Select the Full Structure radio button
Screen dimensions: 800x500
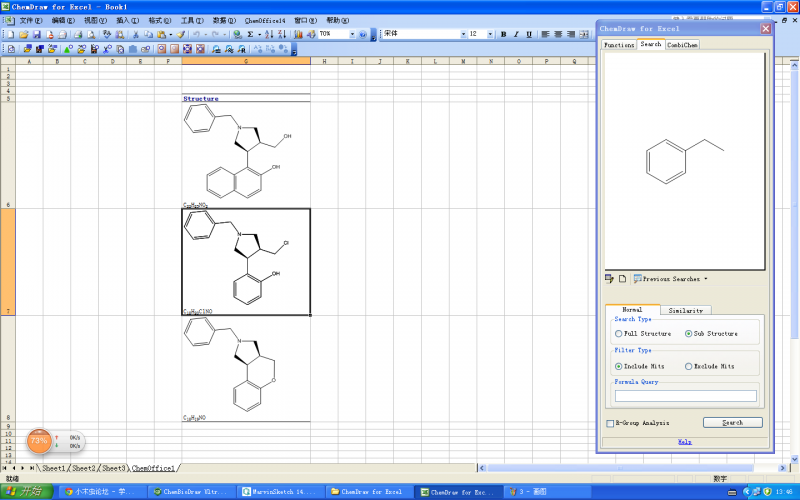tap(619, 333)
